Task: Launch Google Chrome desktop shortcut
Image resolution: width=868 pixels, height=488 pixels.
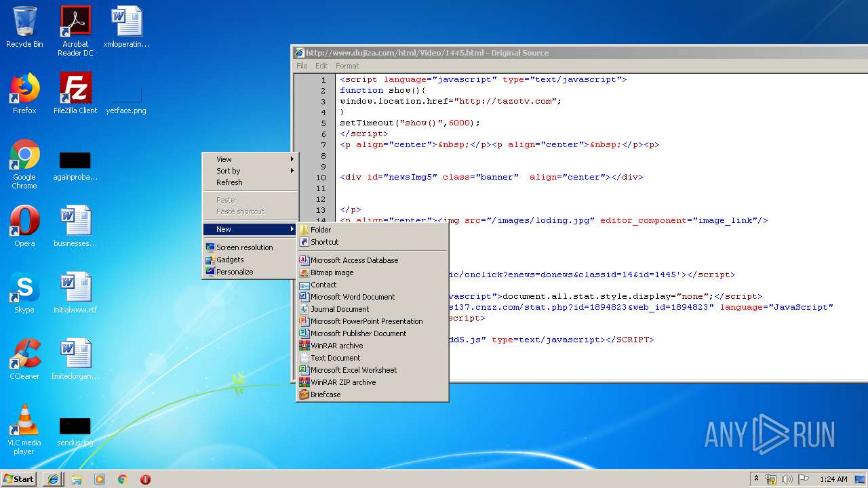Action: coord(24,164)
